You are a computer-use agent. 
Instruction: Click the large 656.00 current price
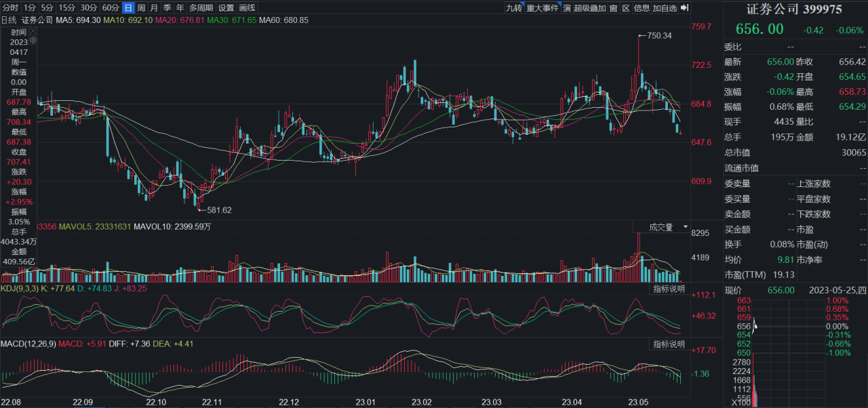(x=759, y=29)
